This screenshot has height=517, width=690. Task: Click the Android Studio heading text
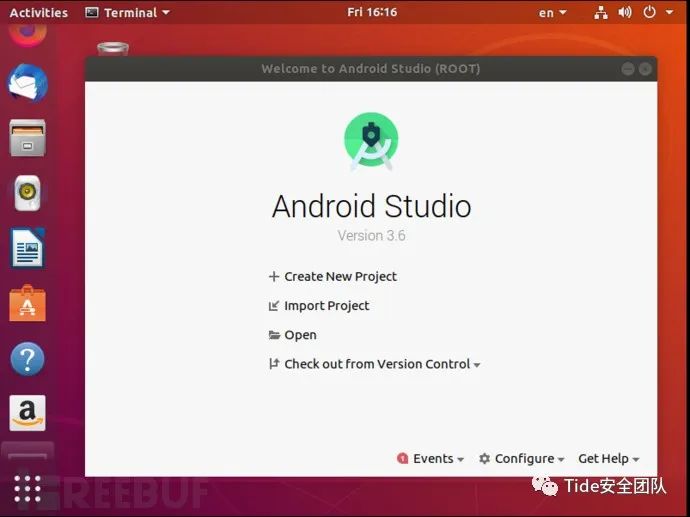(x=371, y=206)
